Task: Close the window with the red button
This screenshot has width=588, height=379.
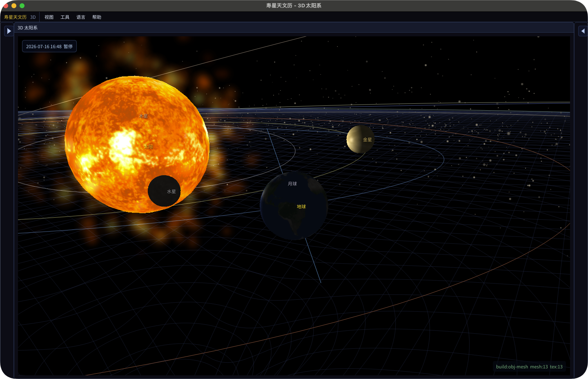Action: [6, 6]
